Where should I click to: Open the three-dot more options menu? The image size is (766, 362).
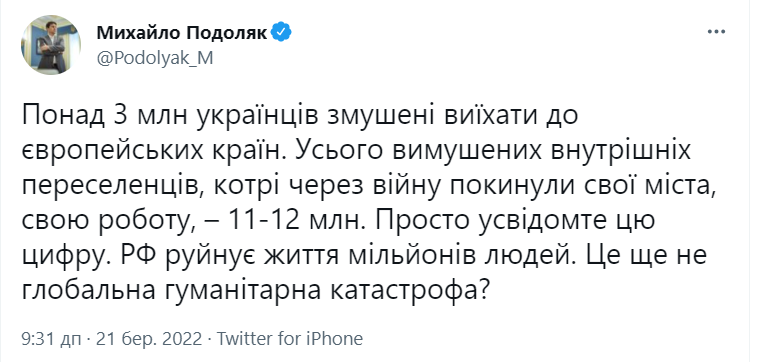716,32
